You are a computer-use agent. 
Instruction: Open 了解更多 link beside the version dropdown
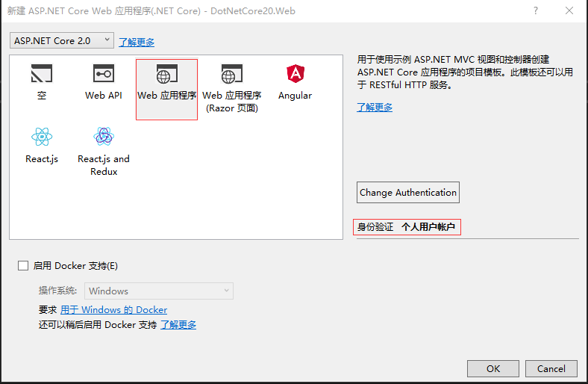click(x=137, y=42)
